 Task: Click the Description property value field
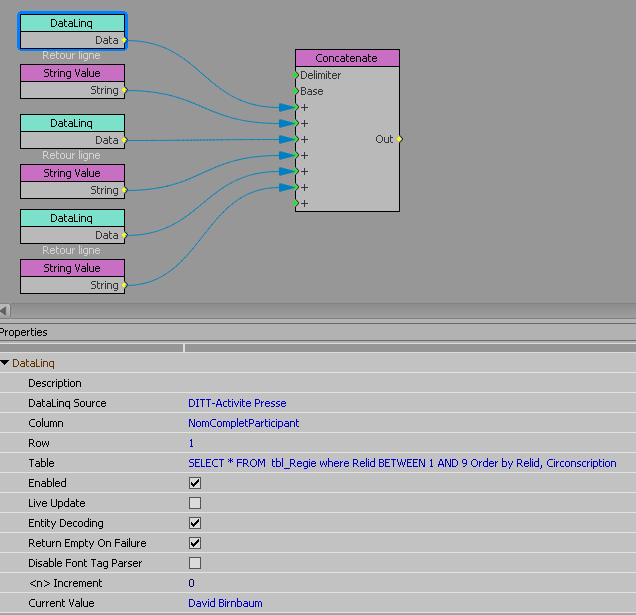pyautogui.click(x=410, y=383)
